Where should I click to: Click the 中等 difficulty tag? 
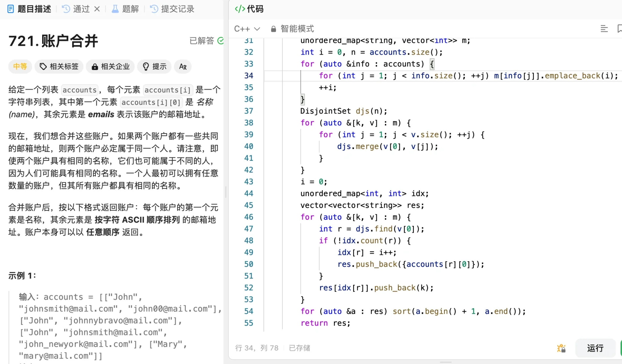[x=20, y=66]
